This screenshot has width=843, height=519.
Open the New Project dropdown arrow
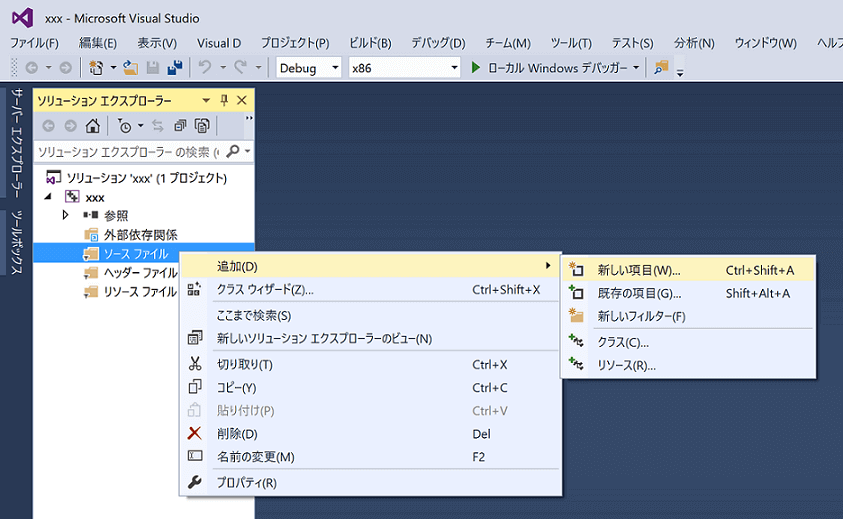tap(113, 68)
